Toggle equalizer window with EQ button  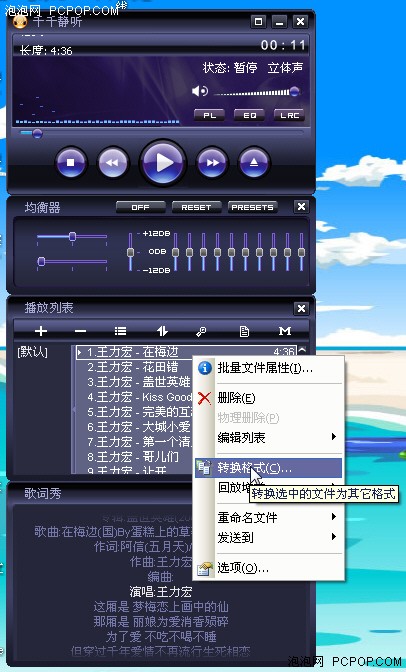[x=250, y=115]
